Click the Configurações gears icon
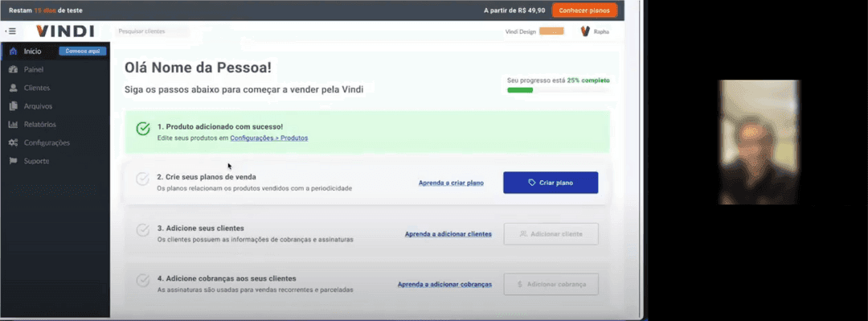The width and height of the screenshot is (868, 321). pos(14,142)
